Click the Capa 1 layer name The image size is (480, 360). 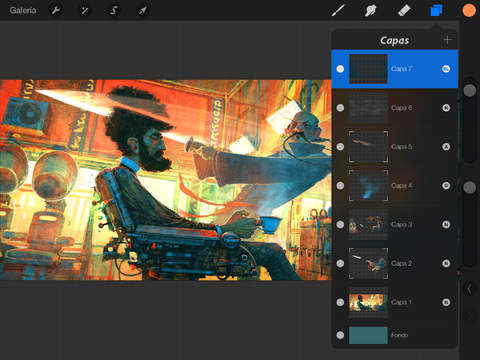(402, 302)
